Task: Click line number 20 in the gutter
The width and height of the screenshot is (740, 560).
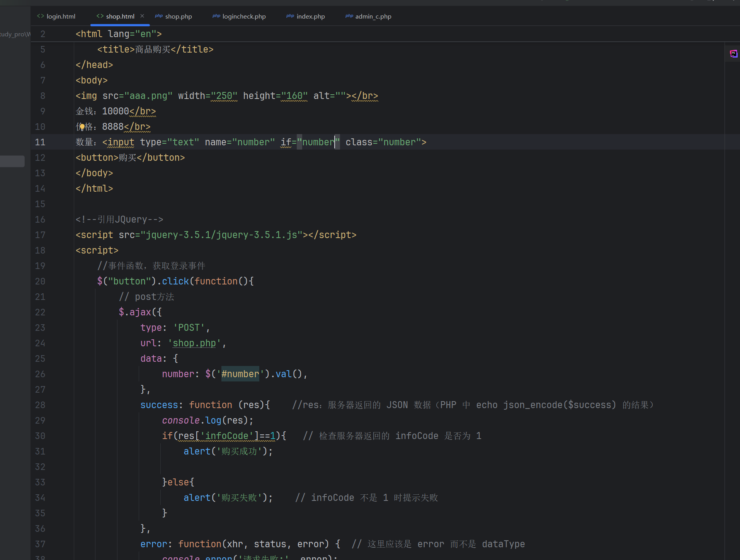Action: click(40, 281)
